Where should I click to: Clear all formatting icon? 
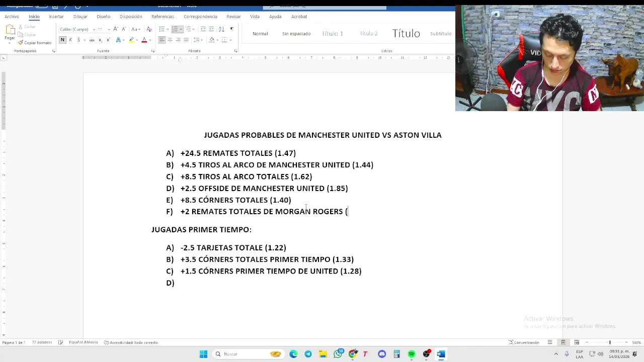pos(149,29)
